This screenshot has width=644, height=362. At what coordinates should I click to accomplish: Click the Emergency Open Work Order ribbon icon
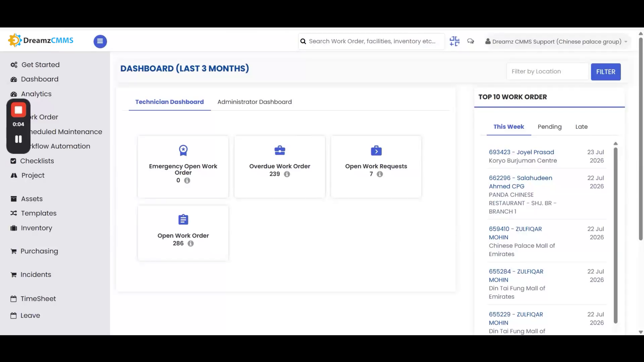coord(183,150)
